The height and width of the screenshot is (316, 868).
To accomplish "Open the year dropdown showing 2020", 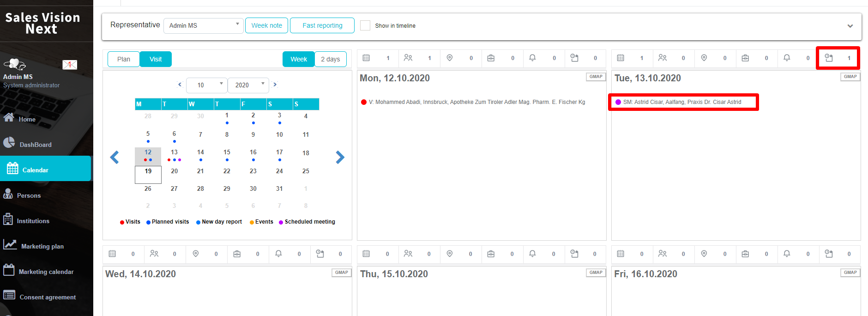I will (x=248, y=85).
